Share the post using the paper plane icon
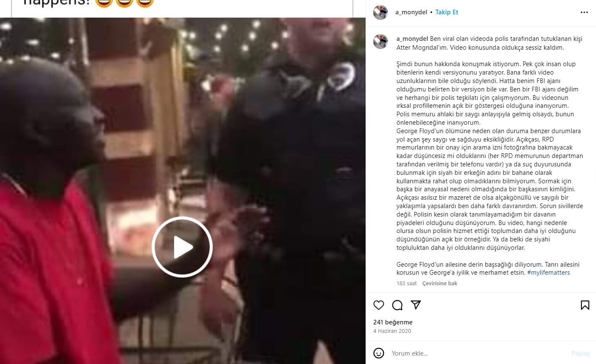The image size is (596, 364). (x=416, y=305)
